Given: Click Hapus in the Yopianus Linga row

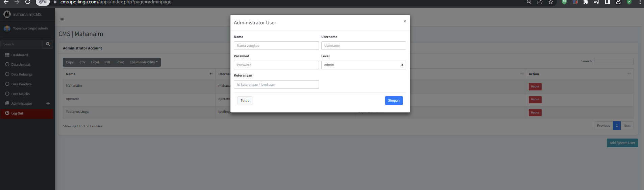Looking at the screenshot, I should pyautogui.click(x=535, y=112).
